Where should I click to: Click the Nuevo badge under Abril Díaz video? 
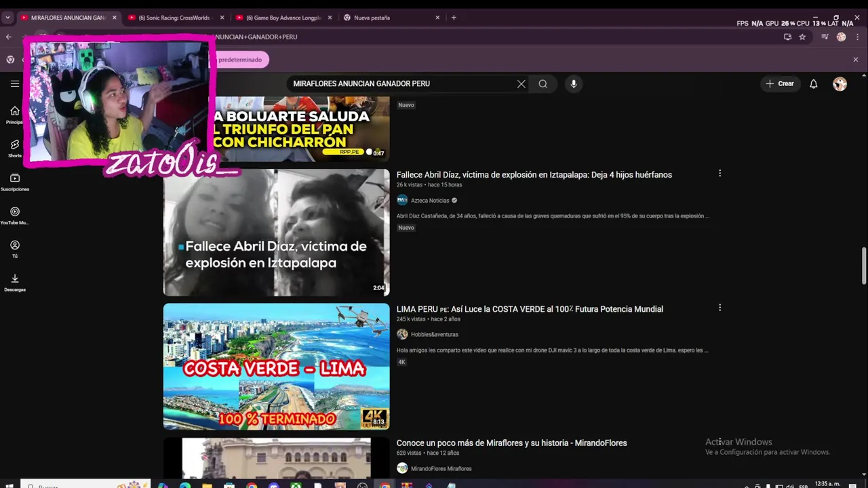coord(406,228)
